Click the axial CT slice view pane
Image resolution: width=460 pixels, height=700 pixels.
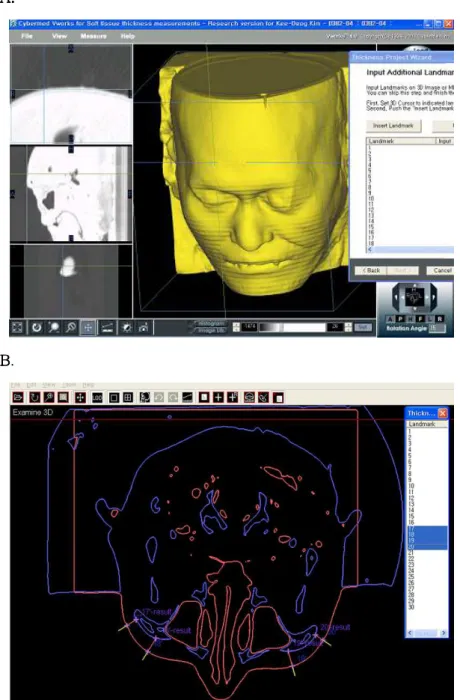[71, 94]
